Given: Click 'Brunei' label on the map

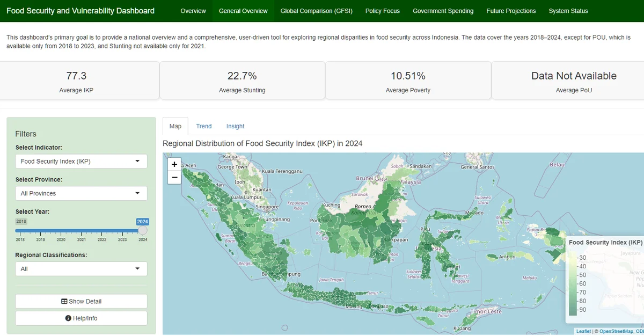Looking at the screenshot, I should (364, 178).
